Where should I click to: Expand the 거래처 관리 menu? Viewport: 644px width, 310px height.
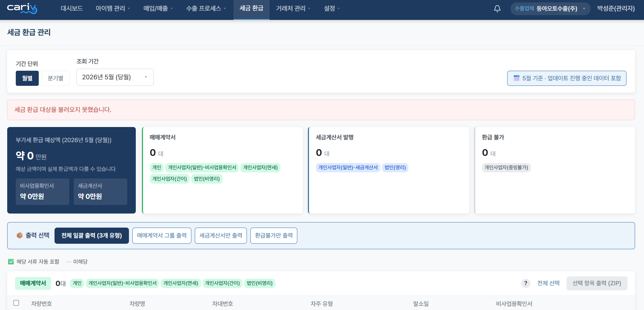pyautogui.click(x=293, y=9)
